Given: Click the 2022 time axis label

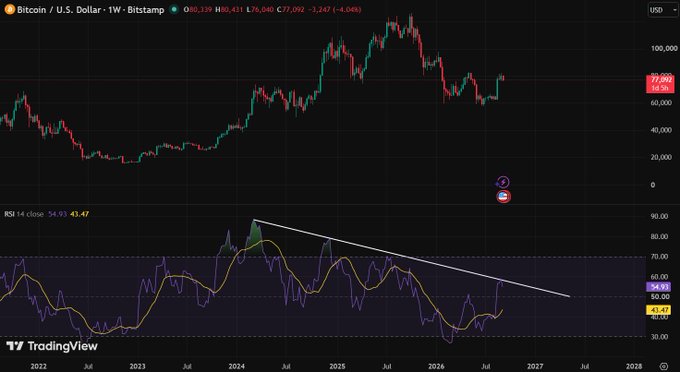Looking at the screenshot, I should [x=38, y=366].
